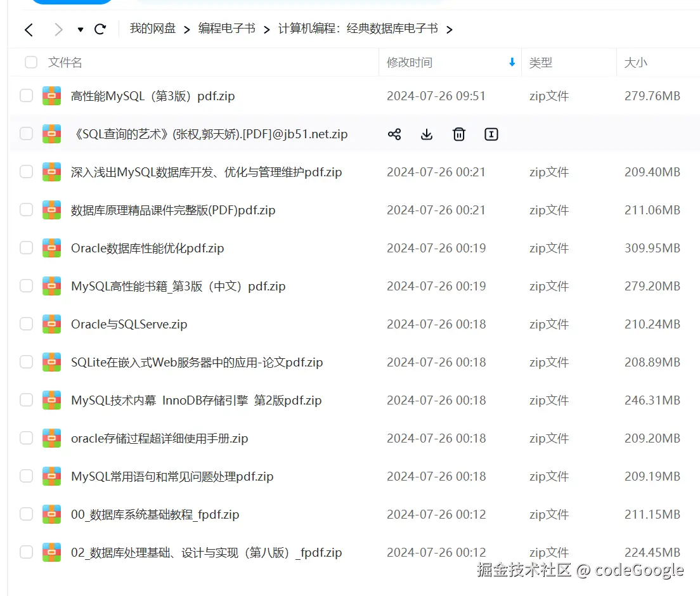Click zip icon of Oracle与SQLServe.zip

[52, 324]
